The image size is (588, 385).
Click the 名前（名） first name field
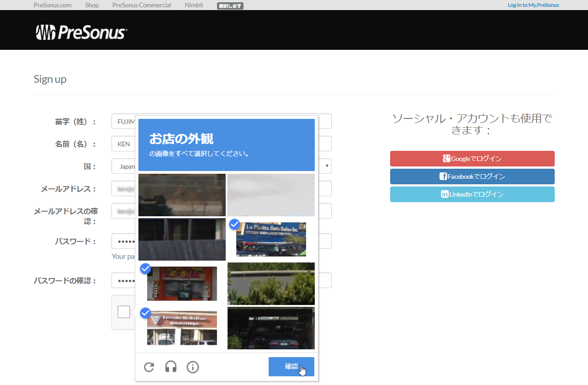[222, 144]
